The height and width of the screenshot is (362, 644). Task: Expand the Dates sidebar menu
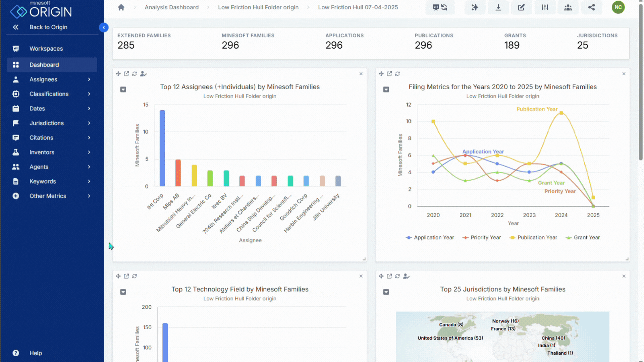point(52,109)
